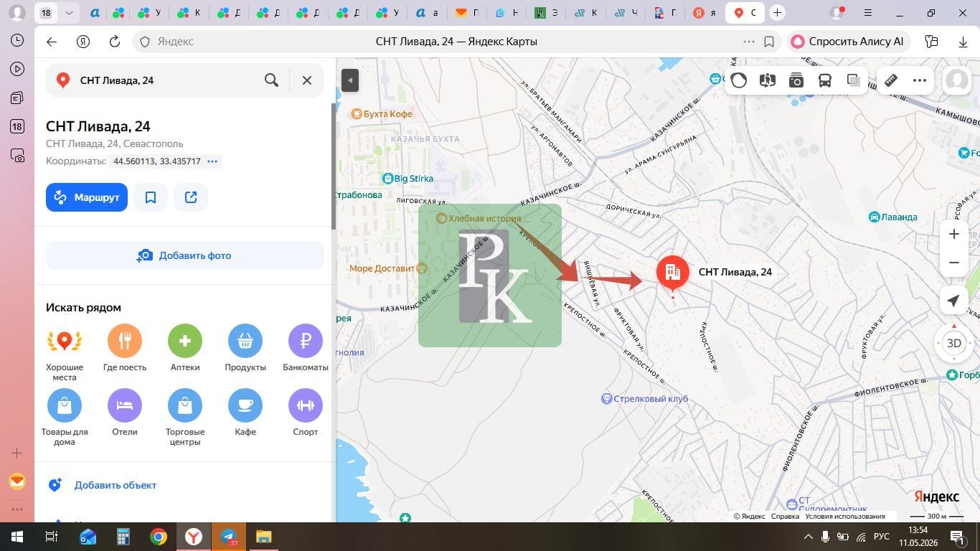This screenshot has width=980, height=551.
Task: Click the address bar showing Яндекс Карты
Action: (456, 42)
